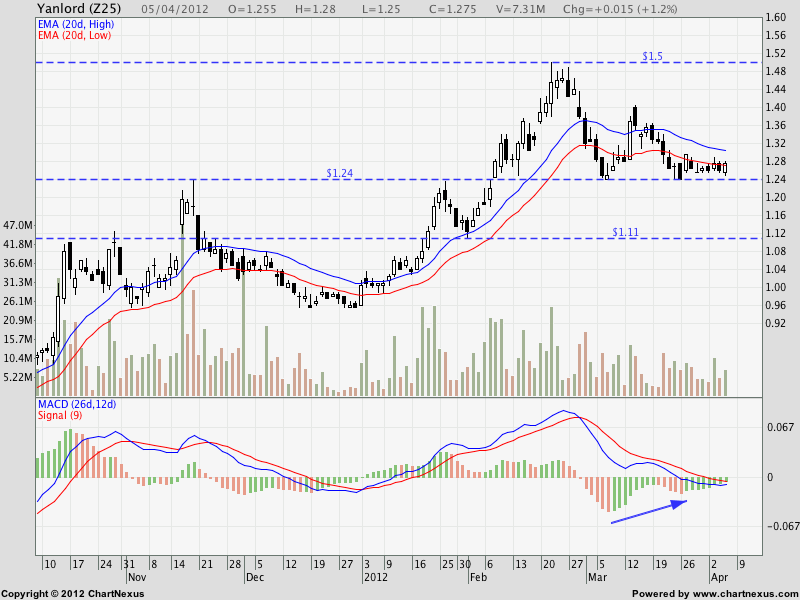Viewport: 800px width, 600px height.
Task: Click the Signal (9) legend label
Action: point(58,414)
